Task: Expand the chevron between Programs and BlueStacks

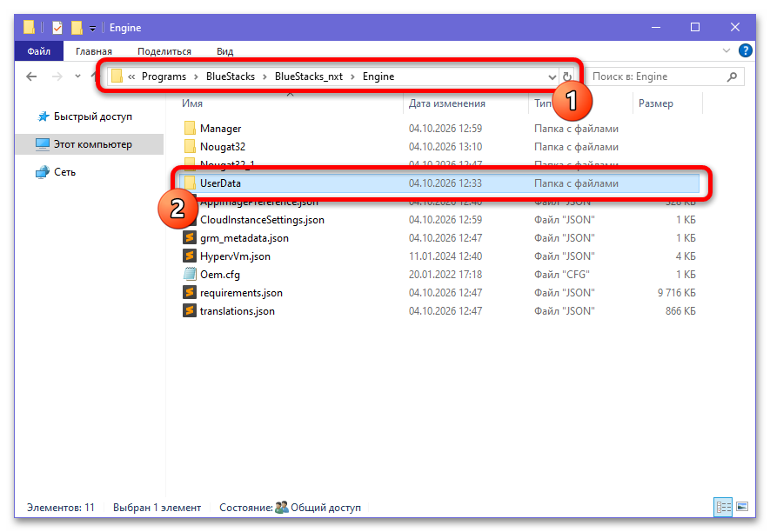Action: click(196, 76)
